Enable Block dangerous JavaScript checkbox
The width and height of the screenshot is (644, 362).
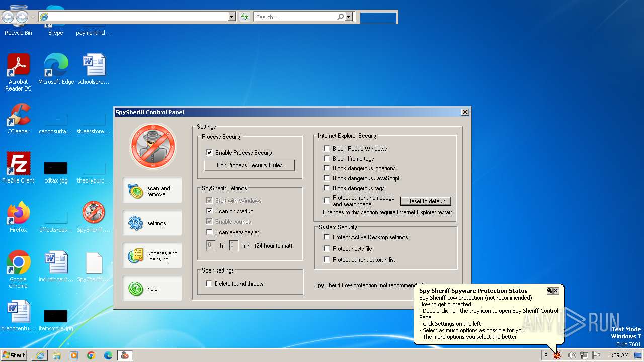[x=327, y=178]
